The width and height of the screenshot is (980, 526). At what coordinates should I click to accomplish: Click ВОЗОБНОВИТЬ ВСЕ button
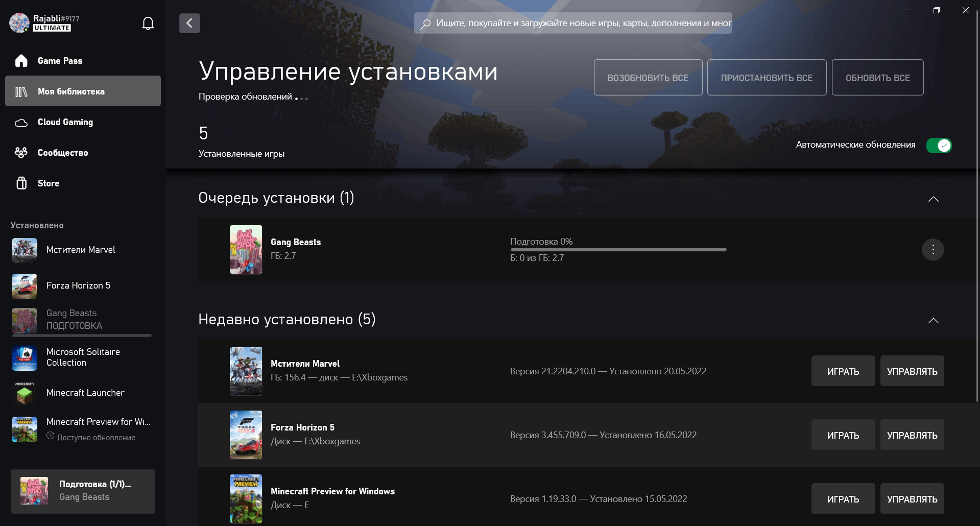pyautogui.click(x=648, y=78)
